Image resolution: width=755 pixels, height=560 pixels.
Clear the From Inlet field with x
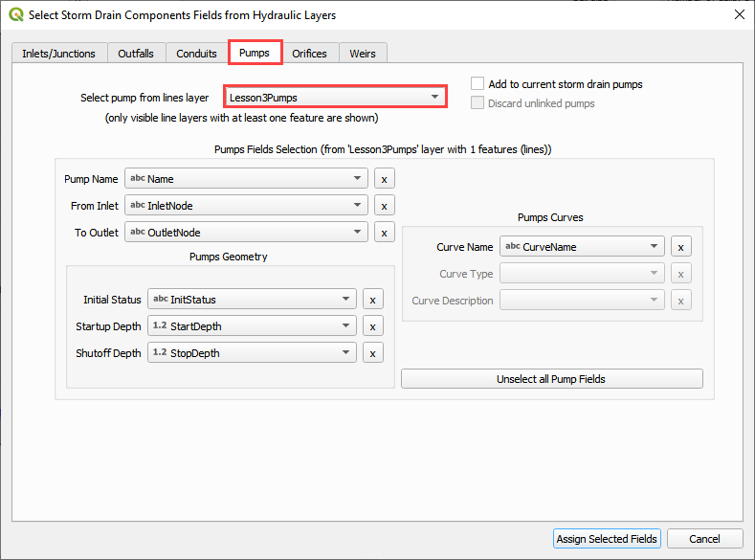pos(383,206)
